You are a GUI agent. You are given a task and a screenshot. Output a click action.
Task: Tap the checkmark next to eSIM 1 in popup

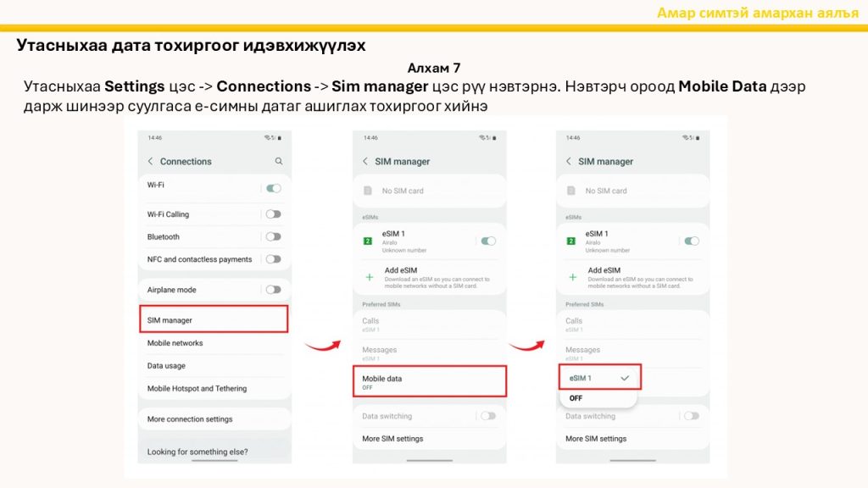(x=625, y=377)
